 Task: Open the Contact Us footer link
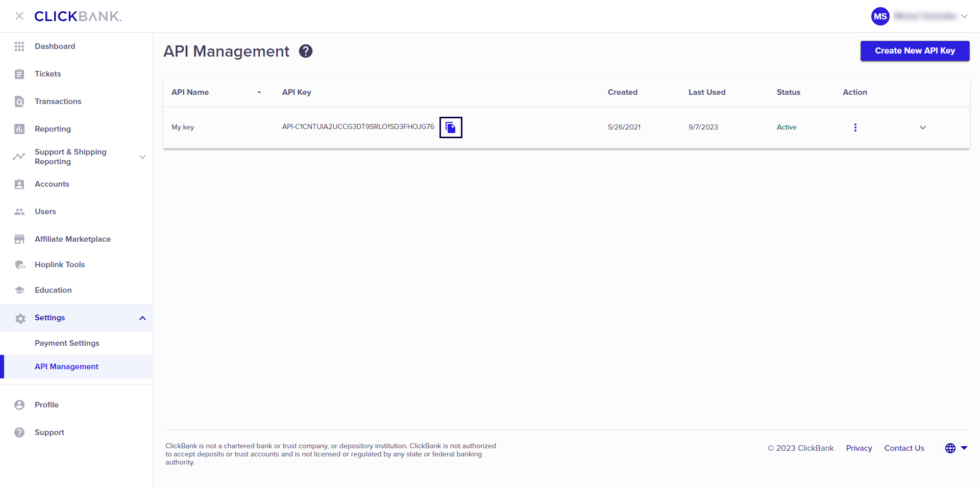click(904, 448)
